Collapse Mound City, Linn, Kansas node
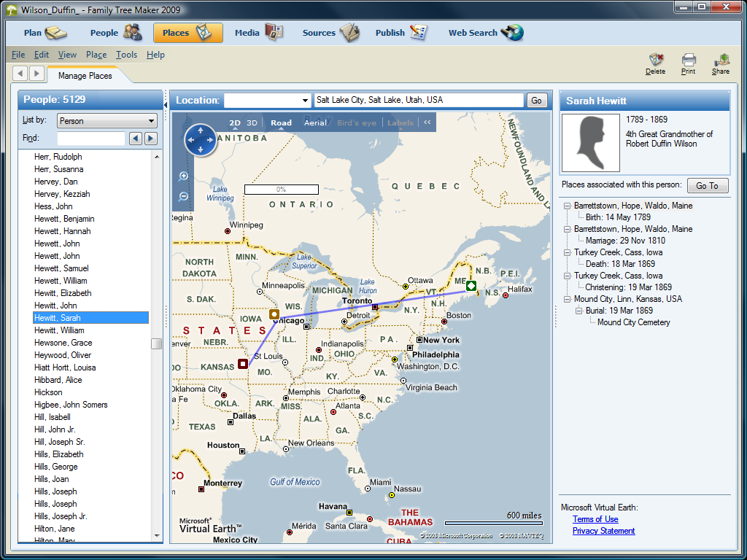 [567, 299]
